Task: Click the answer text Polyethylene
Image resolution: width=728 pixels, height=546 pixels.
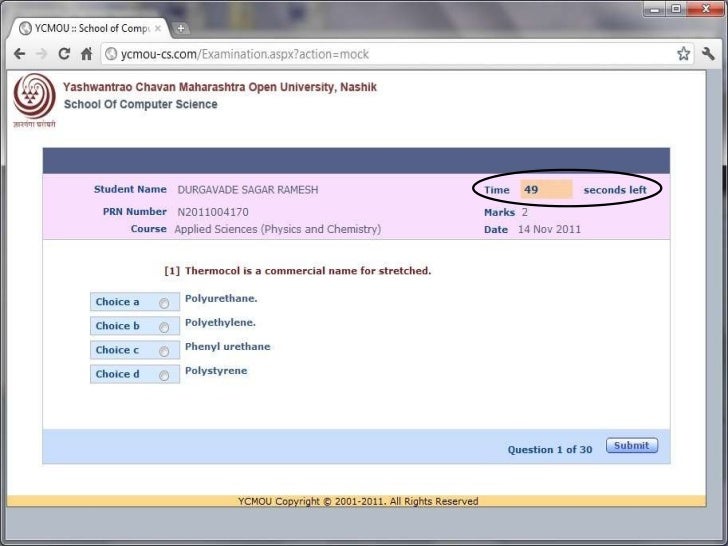Action: coord(221,323)
